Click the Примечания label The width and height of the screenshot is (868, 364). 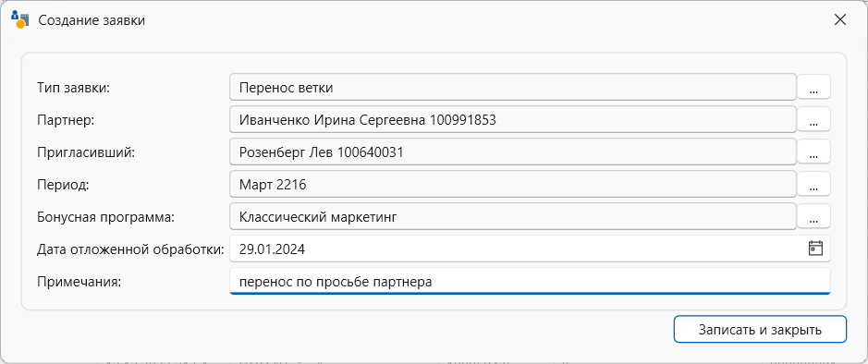point(79,282)
